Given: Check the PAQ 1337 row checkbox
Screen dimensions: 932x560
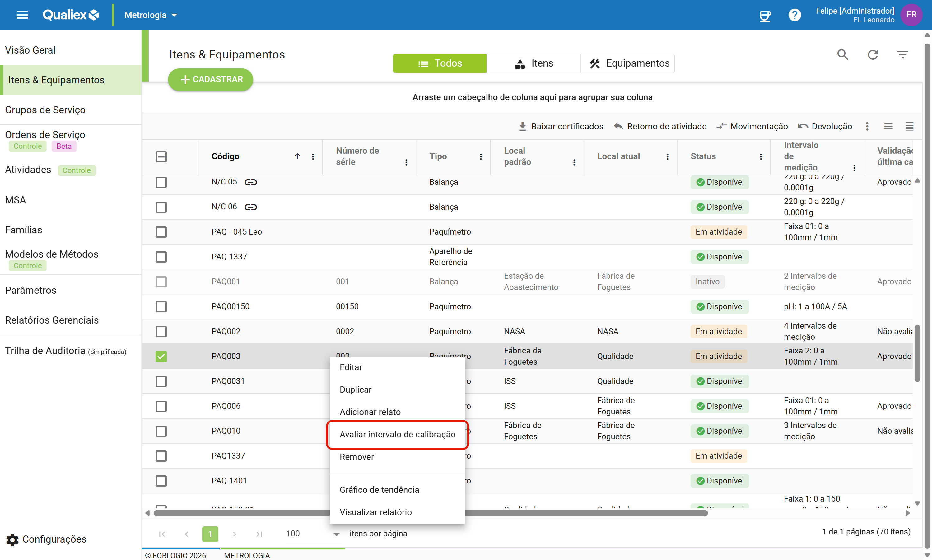Looking at the screenshot, I should 161,257.
